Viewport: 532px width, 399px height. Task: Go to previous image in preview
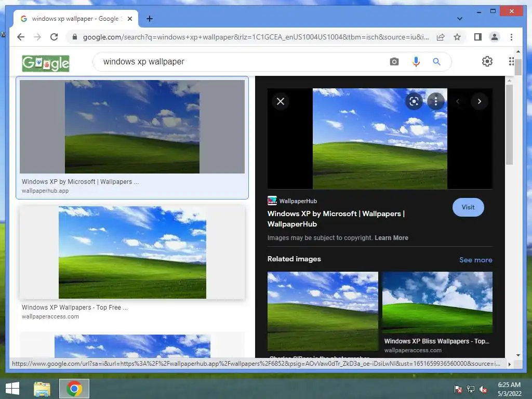[458, 101]
